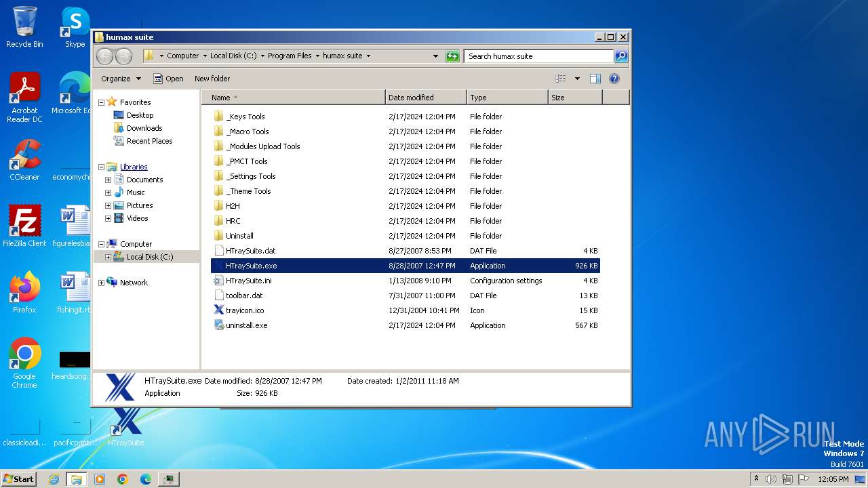This screenshot has width=868, height=488.
Task: Toggle the preview pane button
Action: click(x=595, y=79)
